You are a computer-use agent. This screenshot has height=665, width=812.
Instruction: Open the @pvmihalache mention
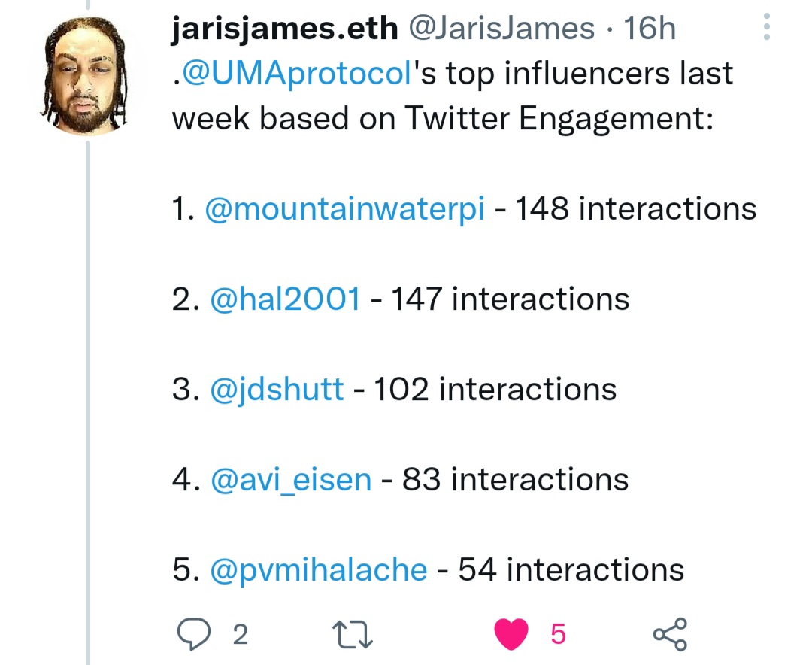click(319, 570)
